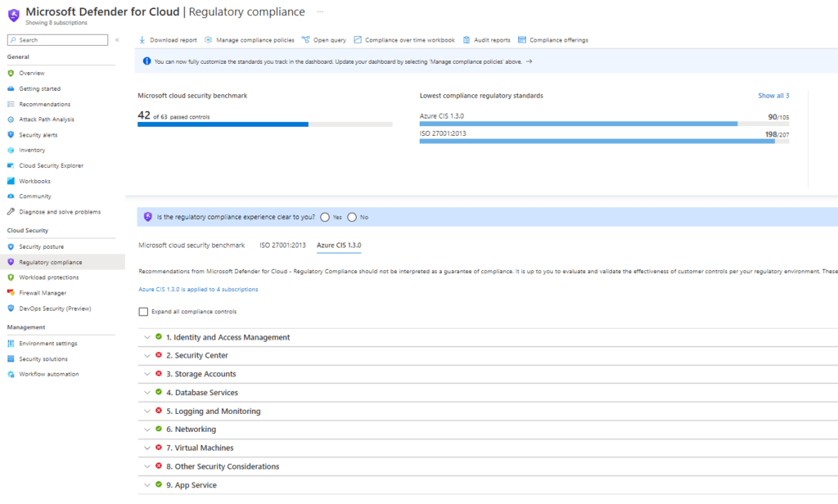Click the info icon in the banner
Screen dimensions: 838x504
(146, 61)
